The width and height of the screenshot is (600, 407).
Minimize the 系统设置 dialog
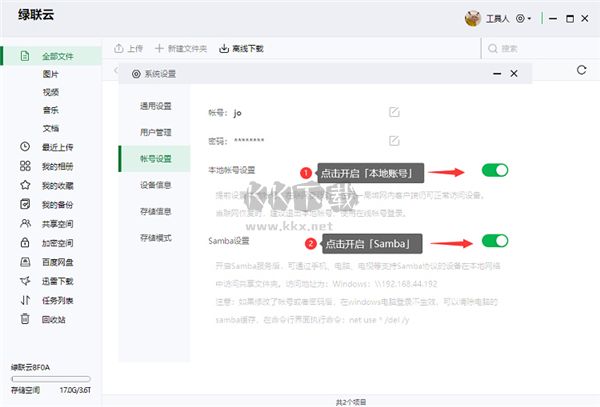point(497,73)
